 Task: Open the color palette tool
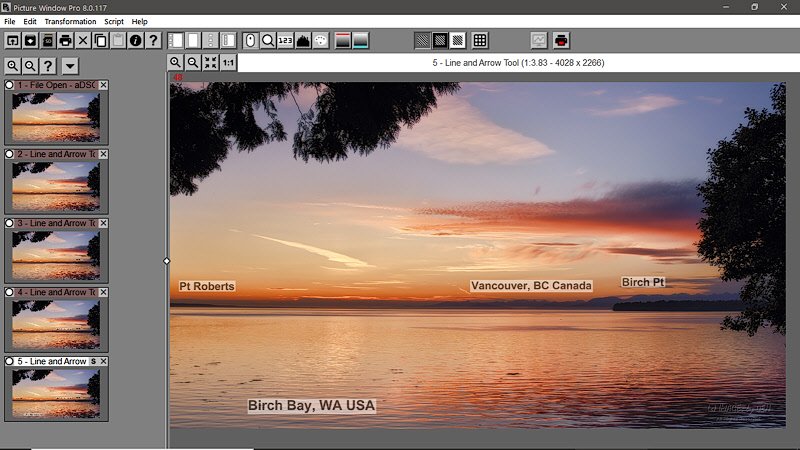[321, 41]
